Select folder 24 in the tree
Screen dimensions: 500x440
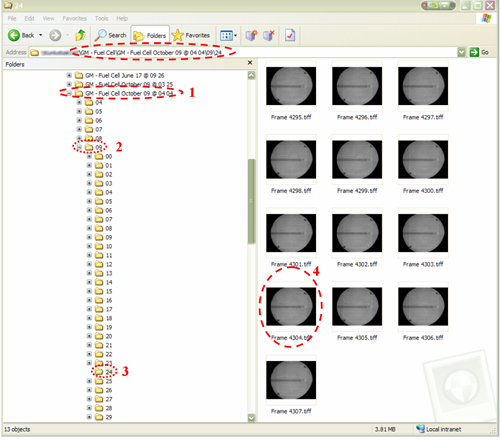104,372
